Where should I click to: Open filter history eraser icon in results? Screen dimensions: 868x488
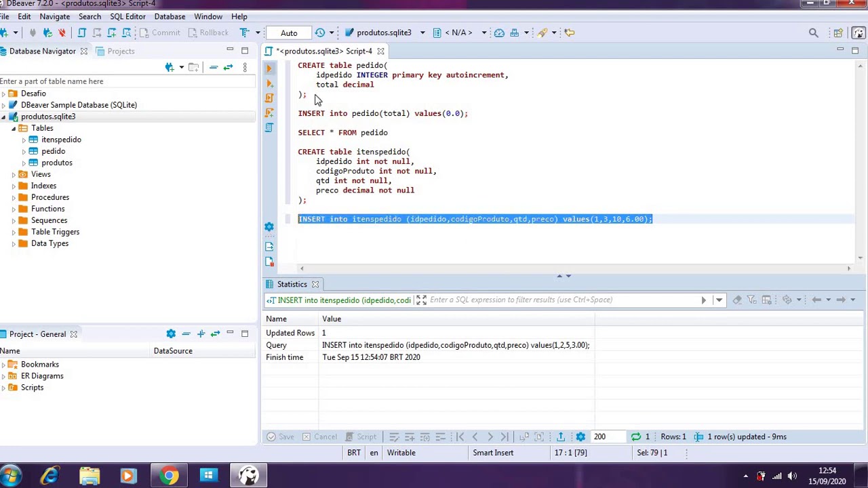(737, 300)
